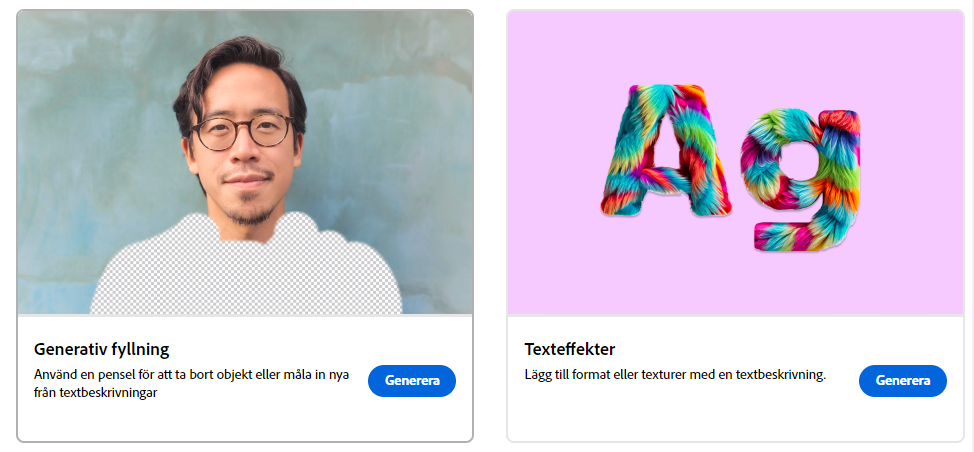The width and height of the screenshot is (974, 452).
Task: Click the man's round glasses
Action: point(242,132)
